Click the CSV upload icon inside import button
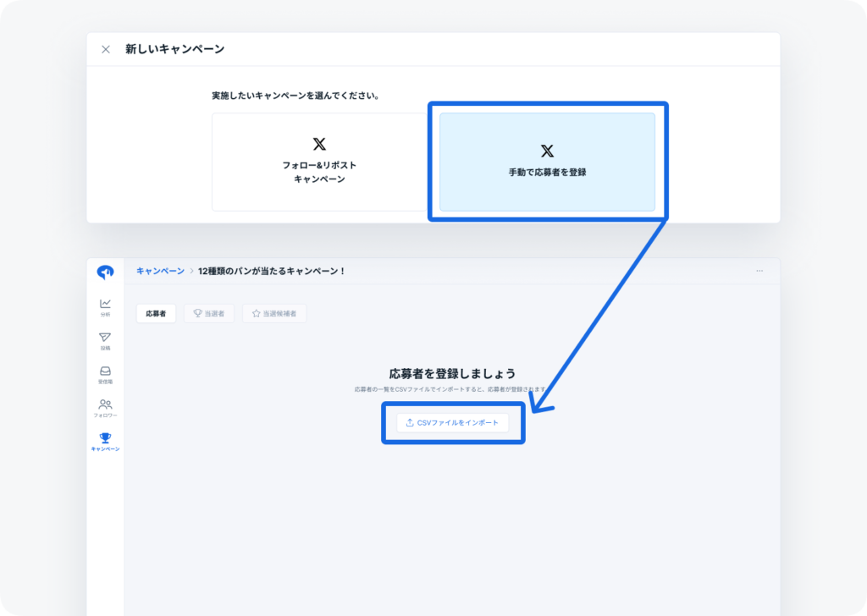 (411, 423)
